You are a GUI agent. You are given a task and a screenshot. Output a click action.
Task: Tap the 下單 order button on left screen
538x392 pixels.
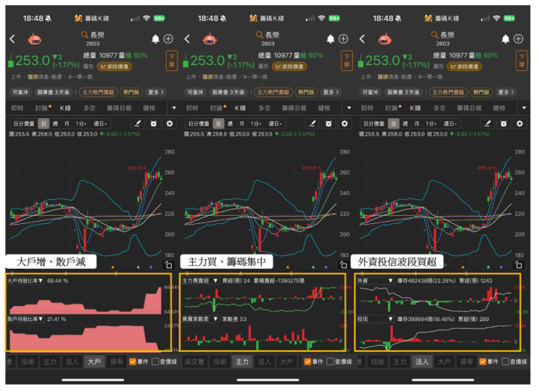coord(172,60)
